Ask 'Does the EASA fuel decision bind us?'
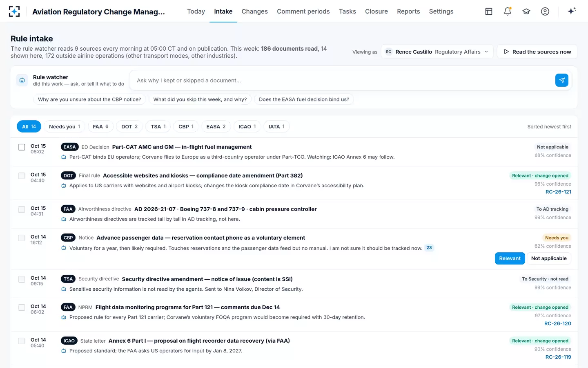Viewport: 588px width, 368px height. click(x=304, y=99)
